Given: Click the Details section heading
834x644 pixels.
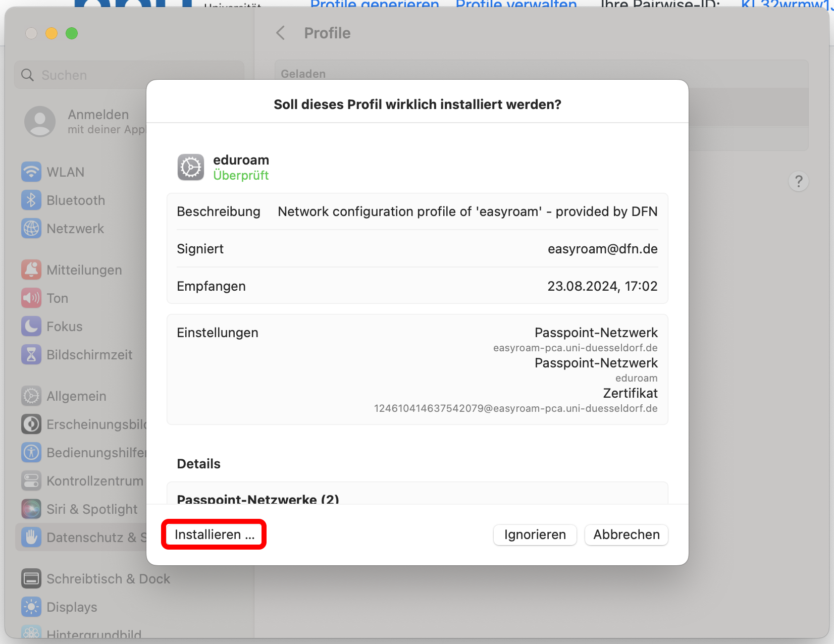Looking at the screenshot, I should click(x=198, y=464).
